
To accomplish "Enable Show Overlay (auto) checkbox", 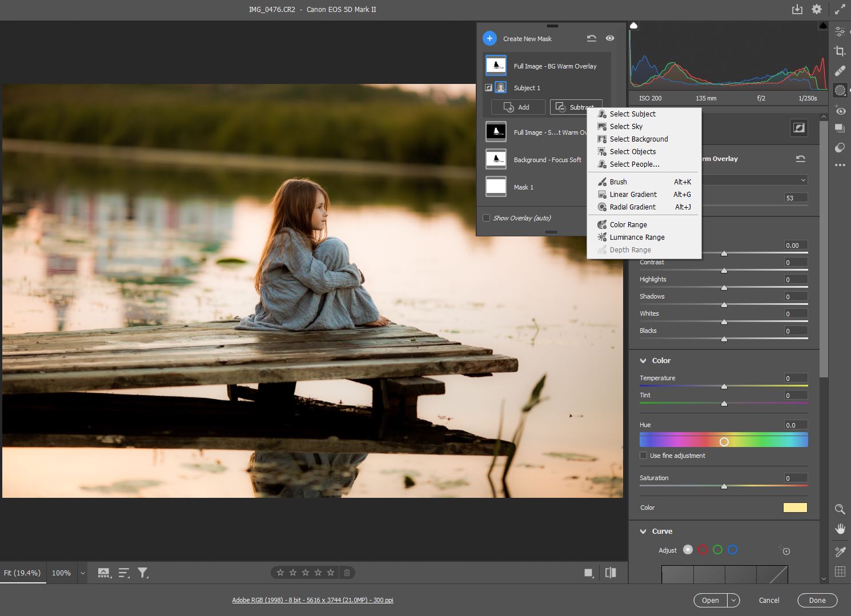I will click(486, 218).
